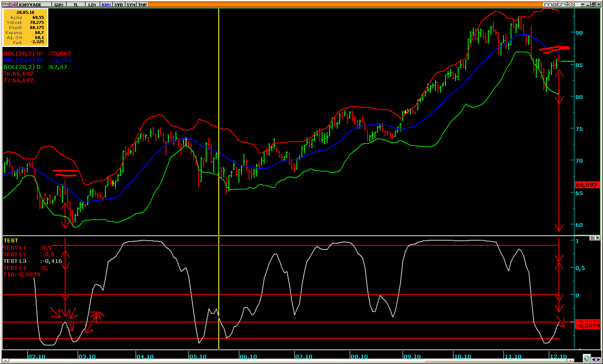Maximize the TEST indicator pane
The height and width of the screenshot is (364, 603).
[592, 238]
